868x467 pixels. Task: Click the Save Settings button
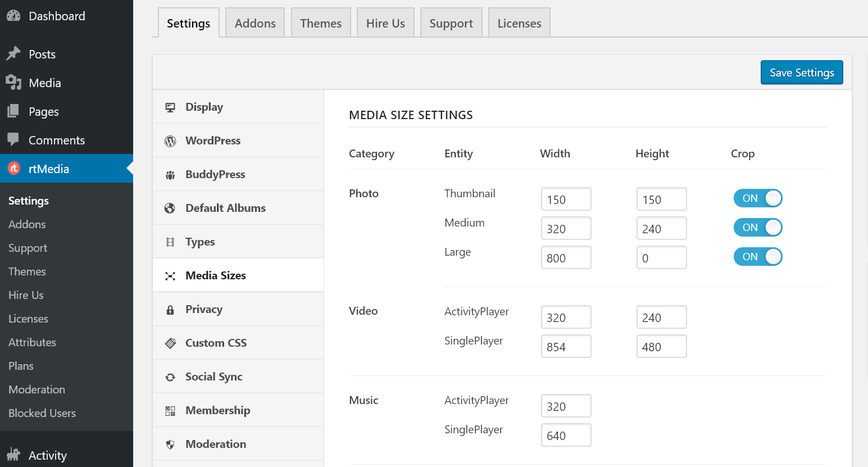click(802, 72)
